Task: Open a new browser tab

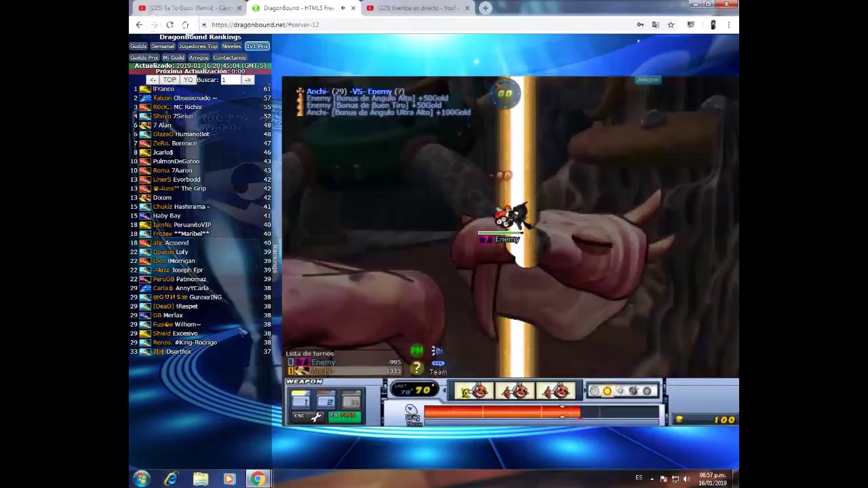Action: (x=485, y=8)
